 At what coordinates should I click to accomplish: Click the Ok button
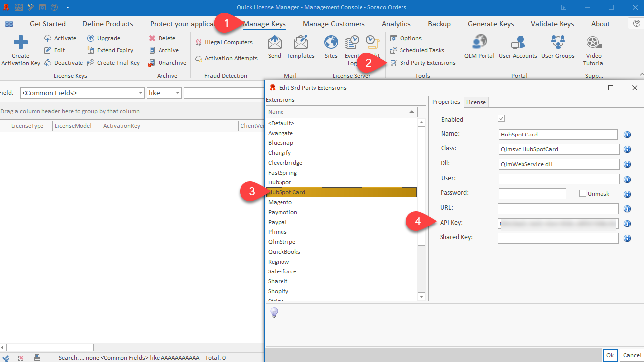pos(610,355)
